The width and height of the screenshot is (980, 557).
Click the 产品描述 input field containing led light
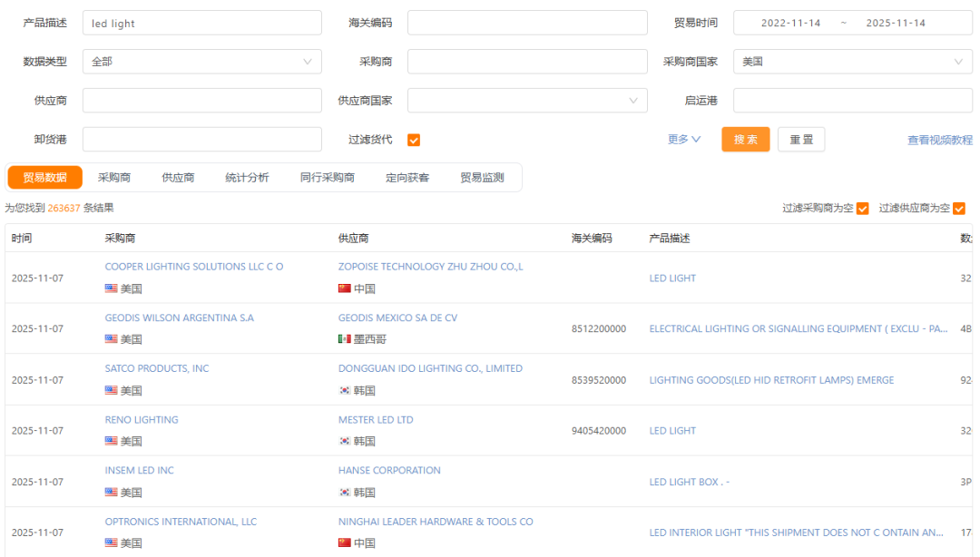coord(201,23)
